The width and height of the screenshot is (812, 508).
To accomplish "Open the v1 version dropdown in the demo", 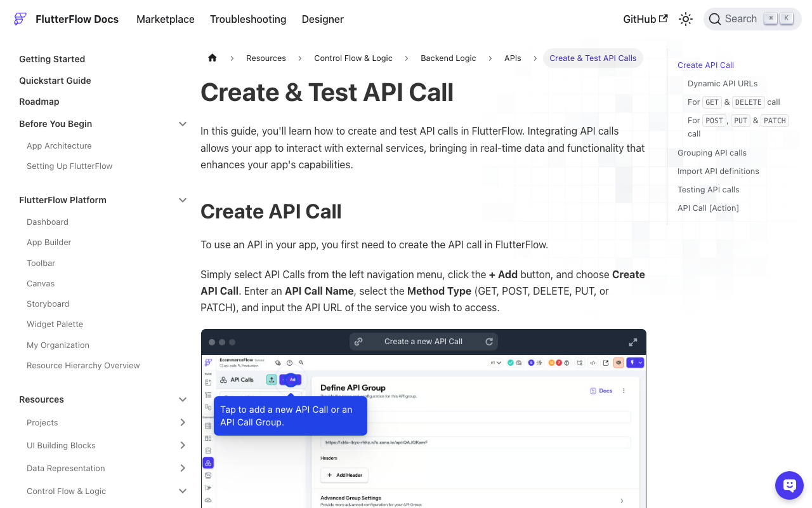I will click(x=495, y=363).
